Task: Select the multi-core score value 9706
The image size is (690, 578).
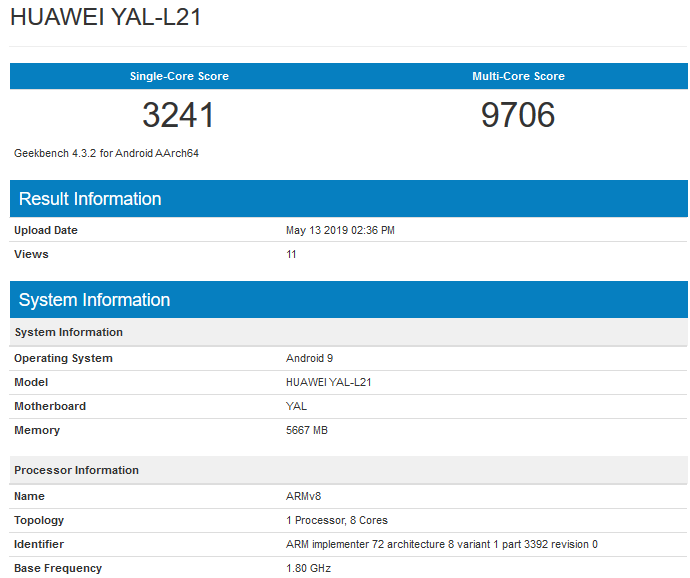Action: 518,115
